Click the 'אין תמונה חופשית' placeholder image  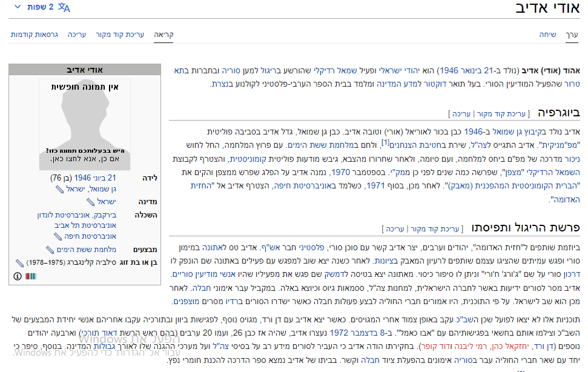click(85, 125)
